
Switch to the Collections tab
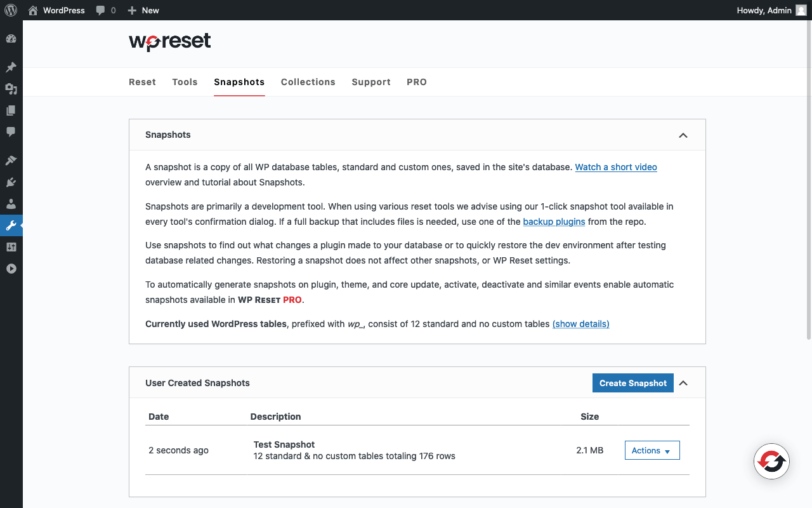pos(308,82)
